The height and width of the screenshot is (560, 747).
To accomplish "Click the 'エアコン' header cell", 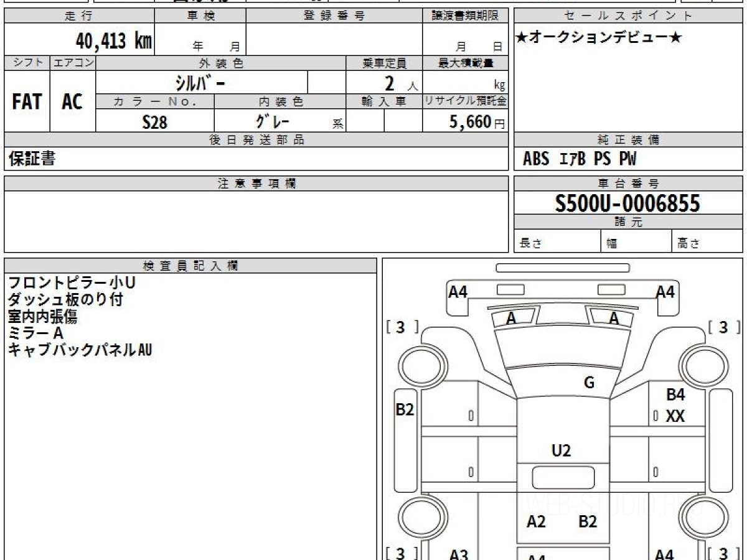I will pyautogui.click(x=73, y=63).
